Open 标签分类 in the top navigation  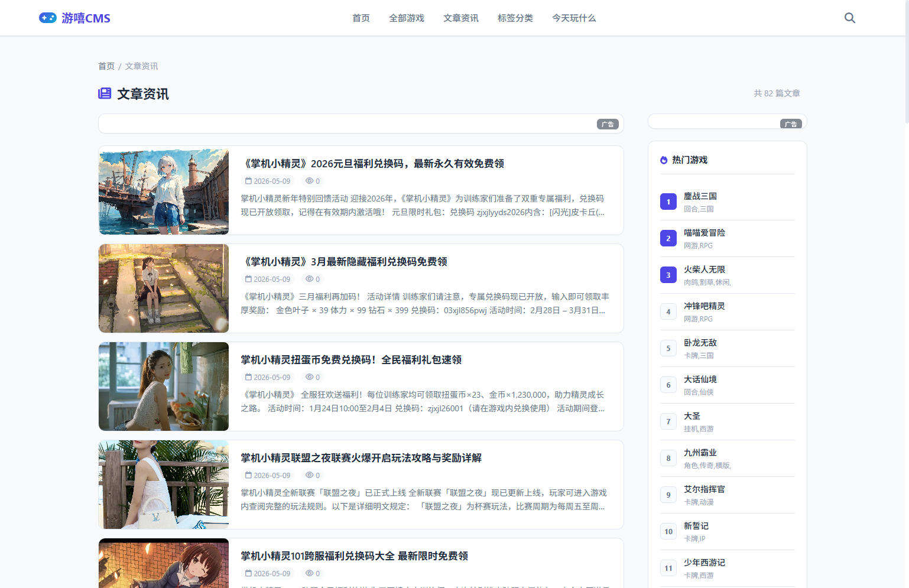pyautogui.click(x=515, y=18)
